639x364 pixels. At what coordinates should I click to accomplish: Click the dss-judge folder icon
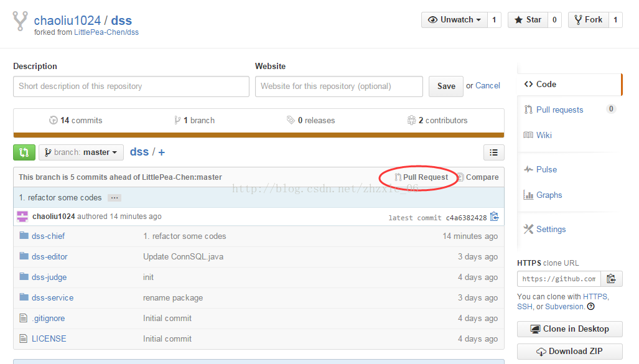coord(24,277)
